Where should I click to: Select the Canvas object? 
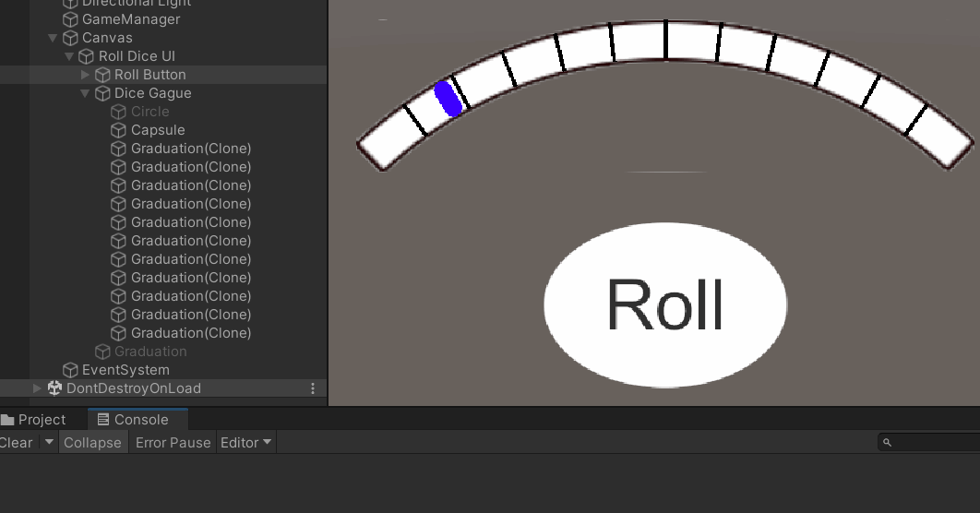point(107,38)
